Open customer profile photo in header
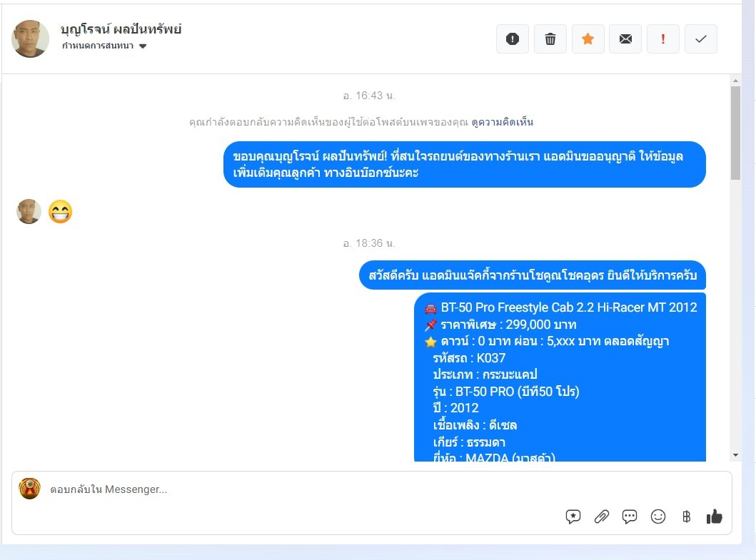 point(31,39)
